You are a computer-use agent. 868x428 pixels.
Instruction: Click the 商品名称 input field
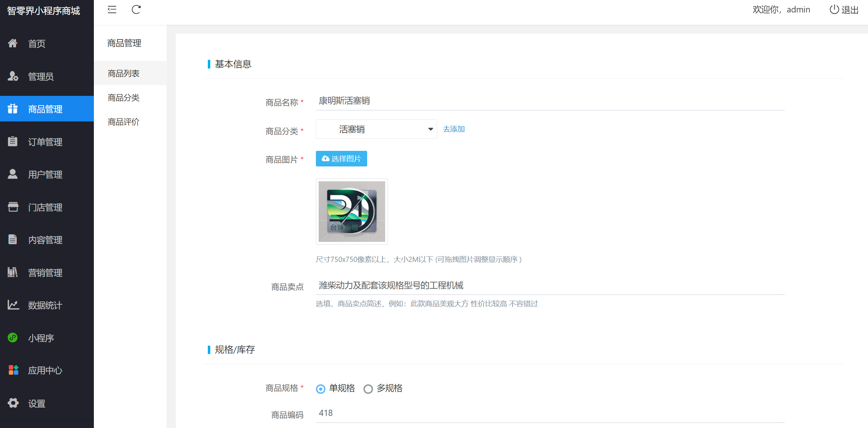(549, 101)
